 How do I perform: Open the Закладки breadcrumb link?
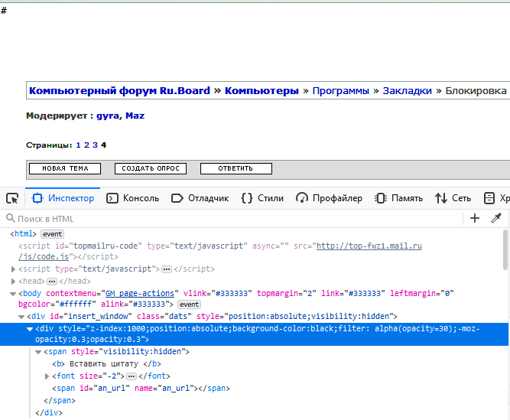coord(407,90)
